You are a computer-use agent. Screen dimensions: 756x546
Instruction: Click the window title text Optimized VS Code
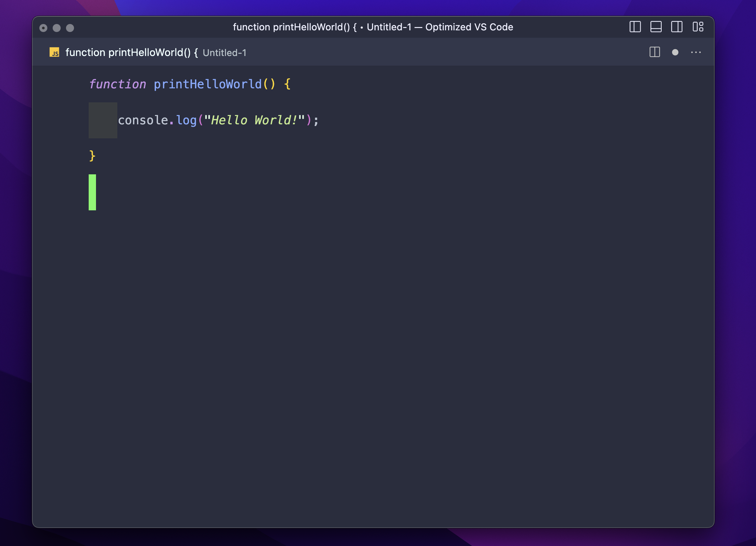coord(469,27)
